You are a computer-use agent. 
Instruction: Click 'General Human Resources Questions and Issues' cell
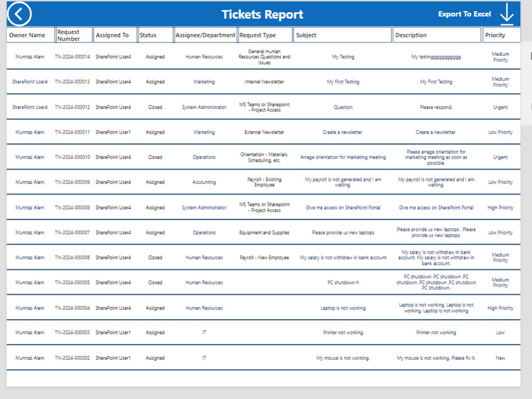264,57
